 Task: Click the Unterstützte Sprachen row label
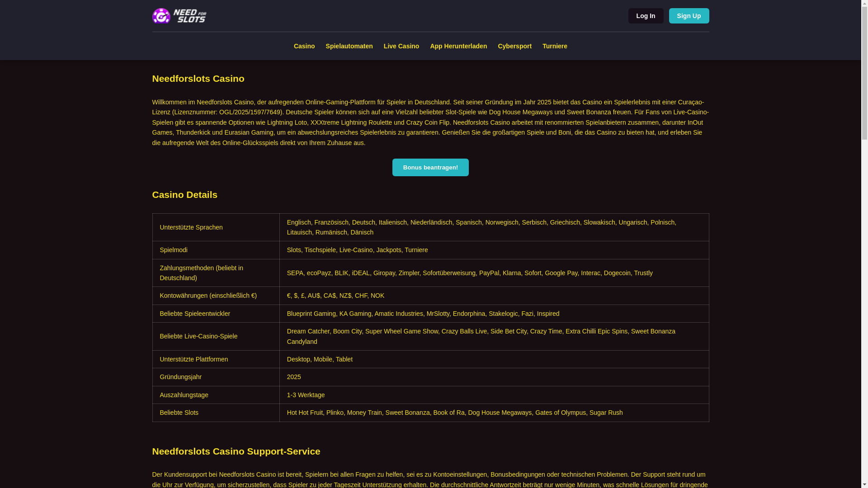click(x=191, y=227)
